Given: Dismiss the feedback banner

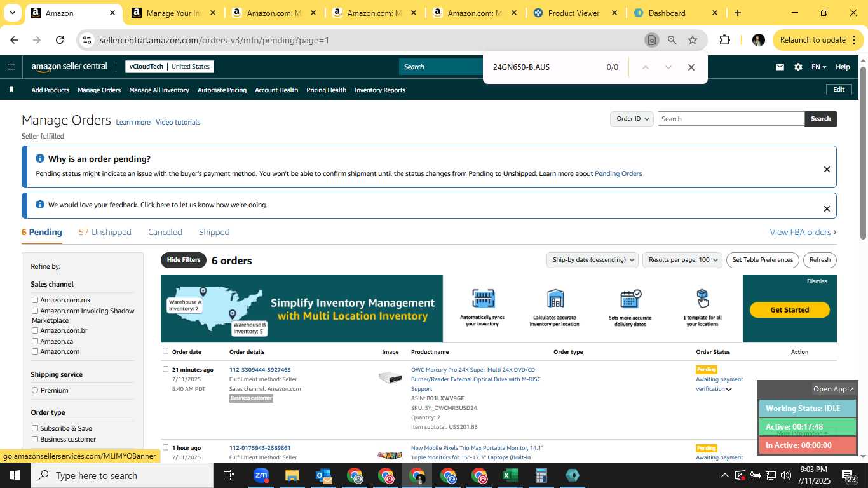Looking at the screenshot, I should (827, 208).
